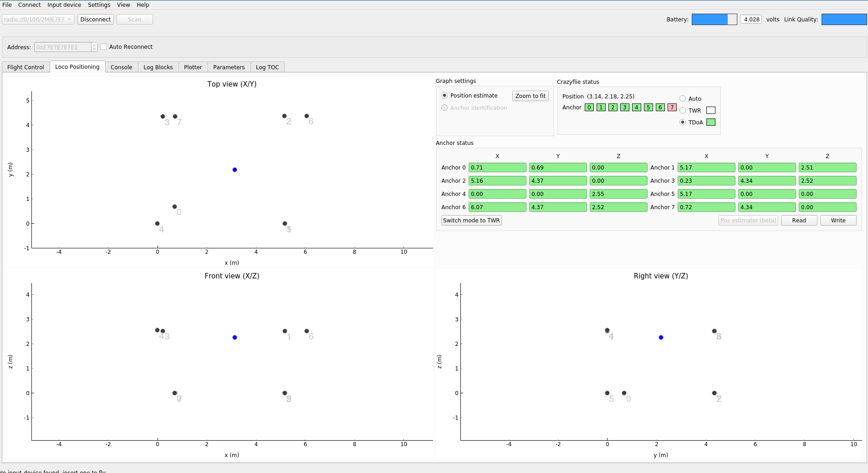Select the TWR mode radio button
The height and width of the screenshot is (473, 868).
coord(683,110)
